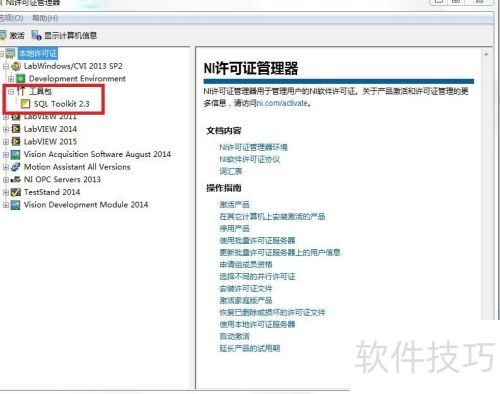Open the 使用批量许可证服务器 link
This screenshot has height=394, width=500.
[x=257, y=241]
